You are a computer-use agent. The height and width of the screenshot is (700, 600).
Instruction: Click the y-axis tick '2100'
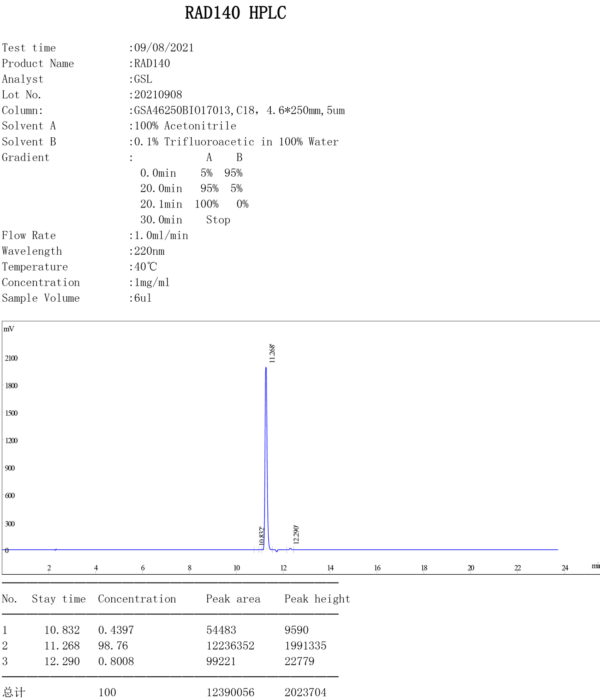click(x=11, y=358)
